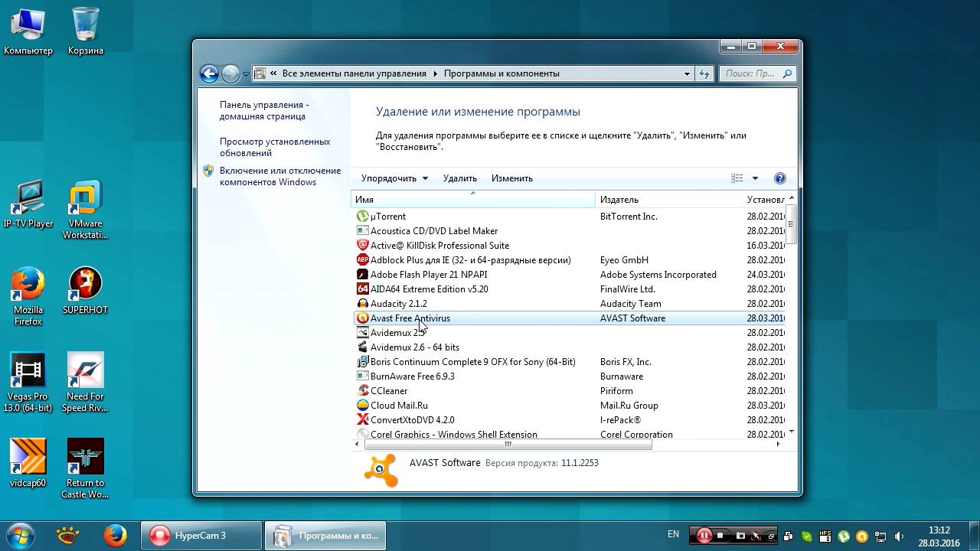Click the ConvertXtoDVD 4.2.0 red X icon
980x551 pixels.
(363, 420)
